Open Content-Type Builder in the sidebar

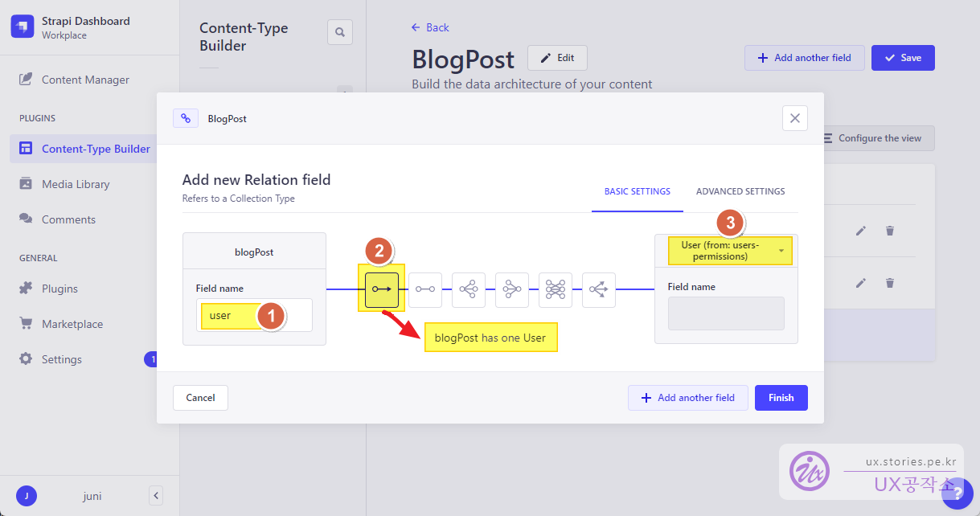pos(85,149)
